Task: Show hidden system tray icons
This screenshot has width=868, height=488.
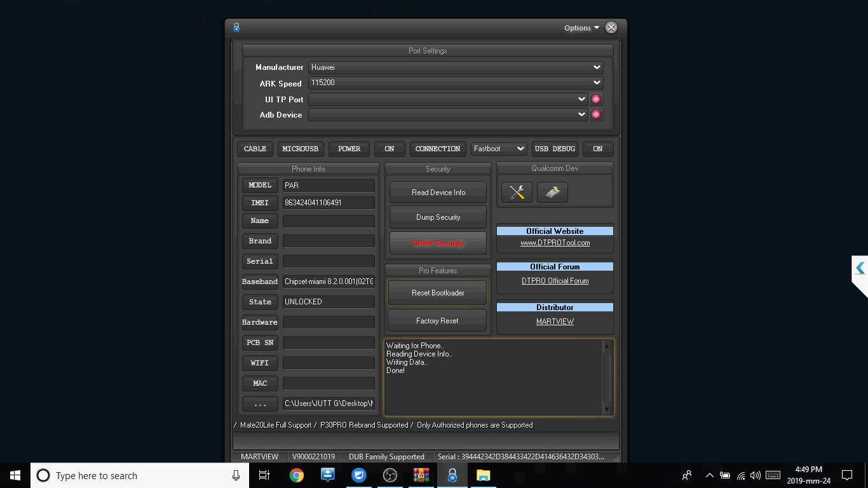Action: (x=709, y=475)
